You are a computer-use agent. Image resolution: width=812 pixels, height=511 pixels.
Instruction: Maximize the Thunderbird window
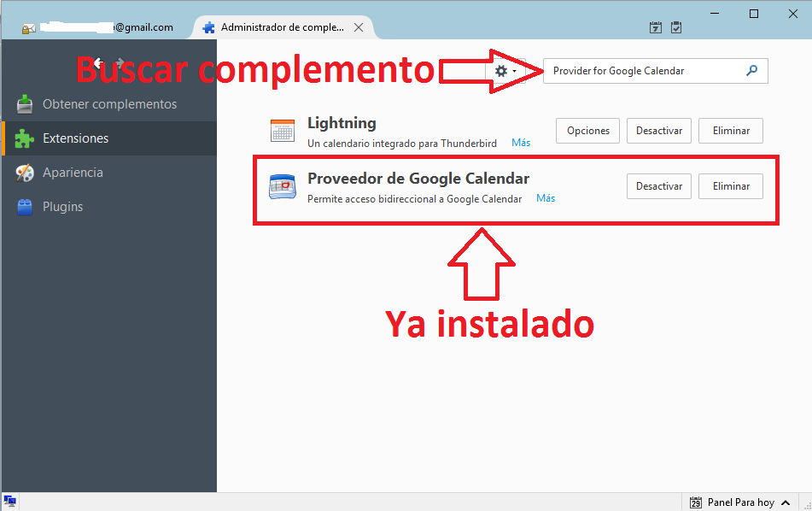pyautogui.click(x=754, y=14)
